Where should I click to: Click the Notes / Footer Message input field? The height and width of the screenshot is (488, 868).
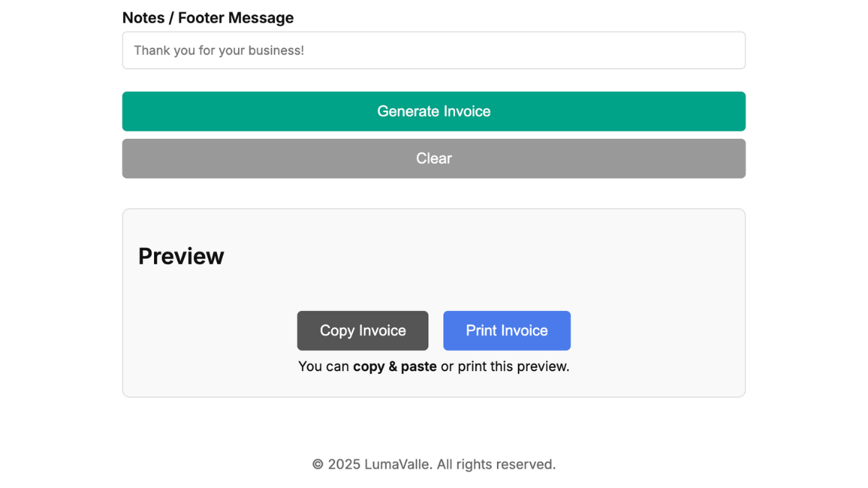coord(434,51)
